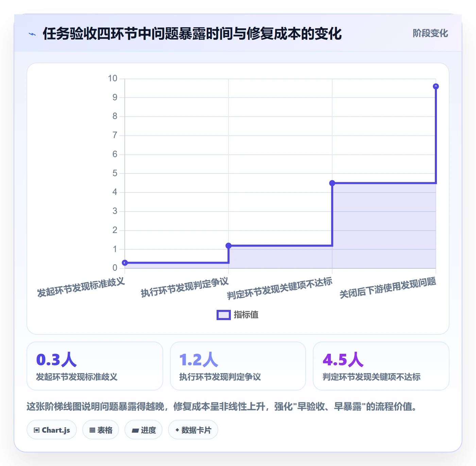The height and width of the screenshot is (466, 476).
Task: Click the 数据卡片 tag
Action: click(x=193, y=430)
